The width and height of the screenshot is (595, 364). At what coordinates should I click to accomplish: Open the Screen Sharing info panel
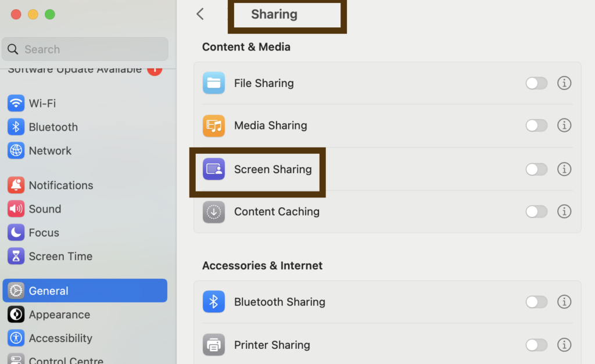tap(564, 170)
